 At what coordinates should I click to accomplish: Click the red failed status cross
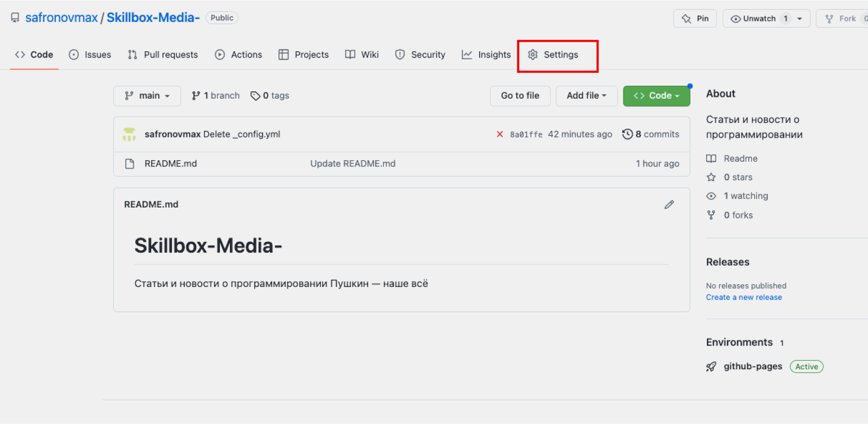pyautogui.click(x=499, y=134)
